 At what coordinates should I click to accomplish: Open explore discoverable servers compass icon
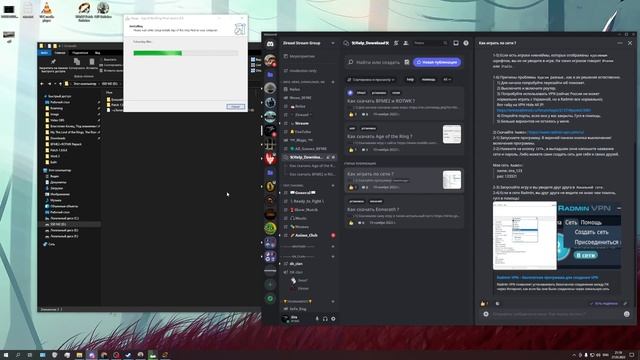click(270, 298)
